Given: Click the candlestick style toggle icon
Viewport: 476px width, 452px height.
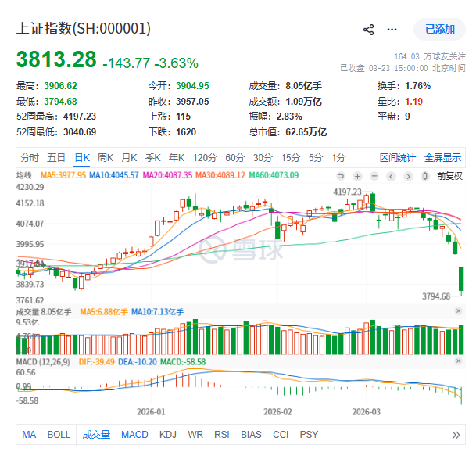Looking at the screenshot, I should pyautogui.click(x=425, y=176).
